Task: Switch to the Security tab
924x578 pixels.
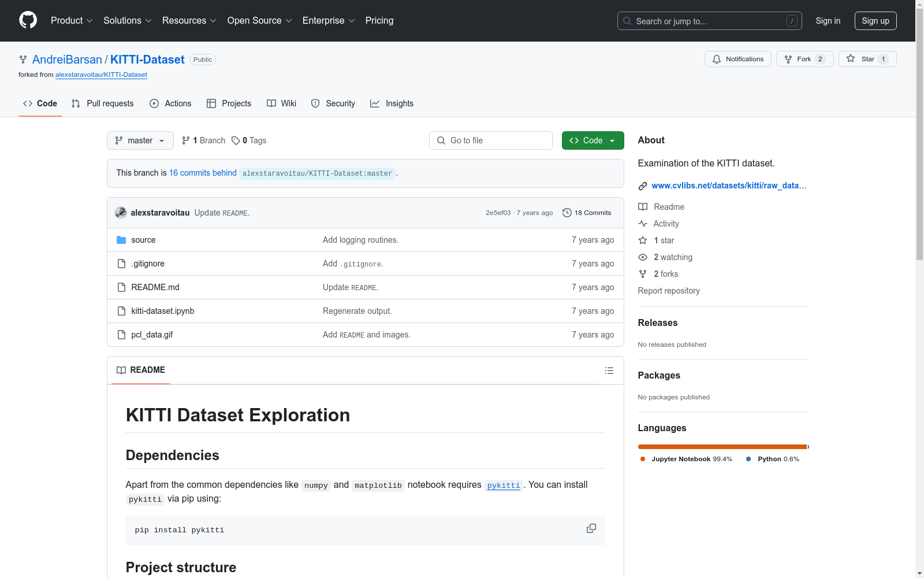Action: pos(333,103)
